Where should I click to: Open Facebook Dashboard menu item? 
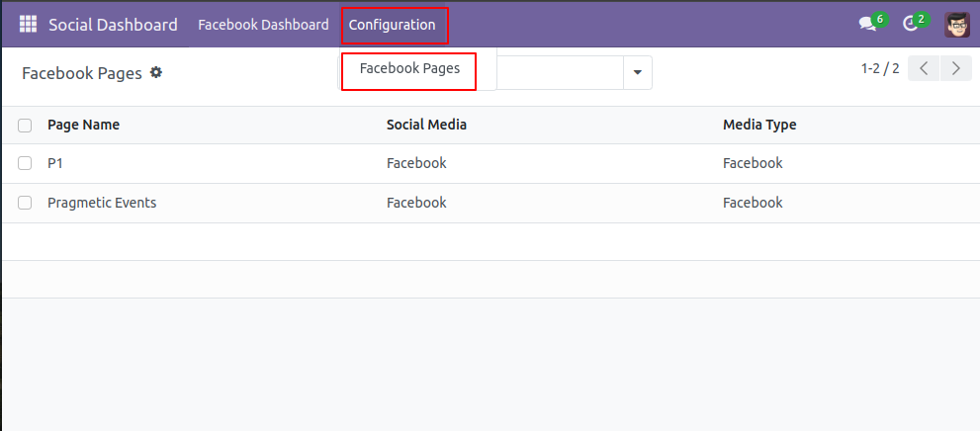(263, 25)
